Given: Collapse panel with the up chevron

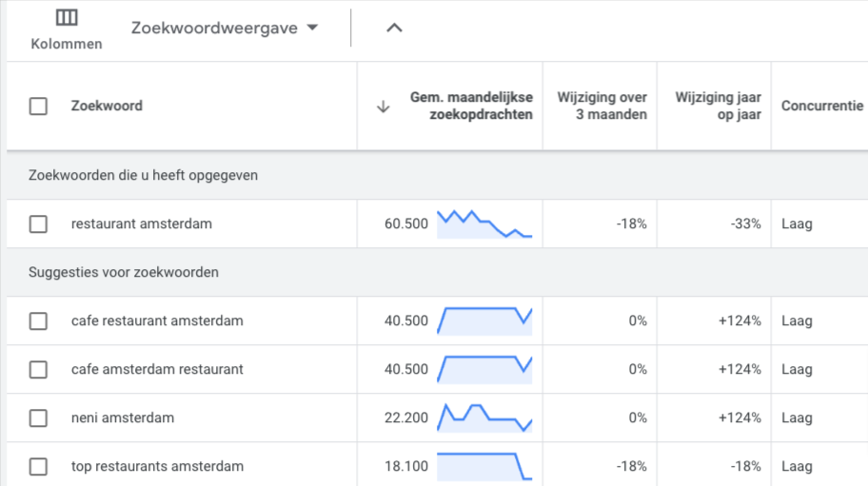Looking at the screenshot, I should (x=394, y=28).
